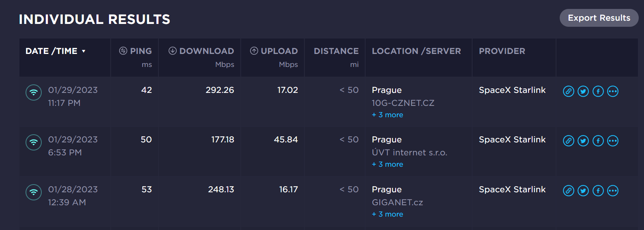Share 11:17 PM result on Facebook
Screen dimensions: 644x230
click(598, 91)
